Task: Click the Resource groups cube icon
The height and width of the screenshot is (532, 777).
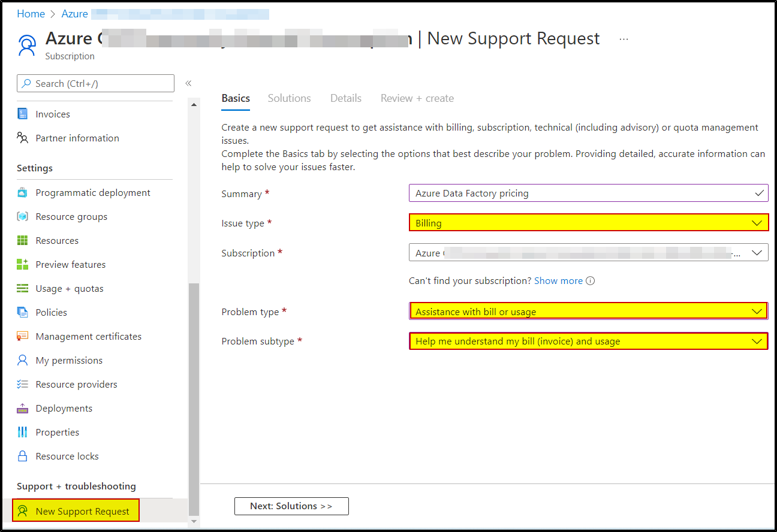Action: 23,216
